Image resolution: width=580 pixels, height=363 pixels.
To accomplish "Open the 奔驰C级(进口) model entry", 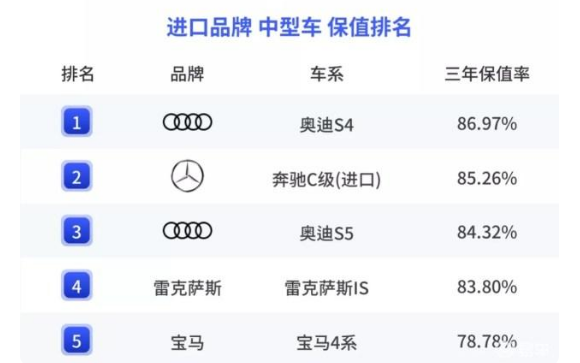I will [x=327, y=180].
